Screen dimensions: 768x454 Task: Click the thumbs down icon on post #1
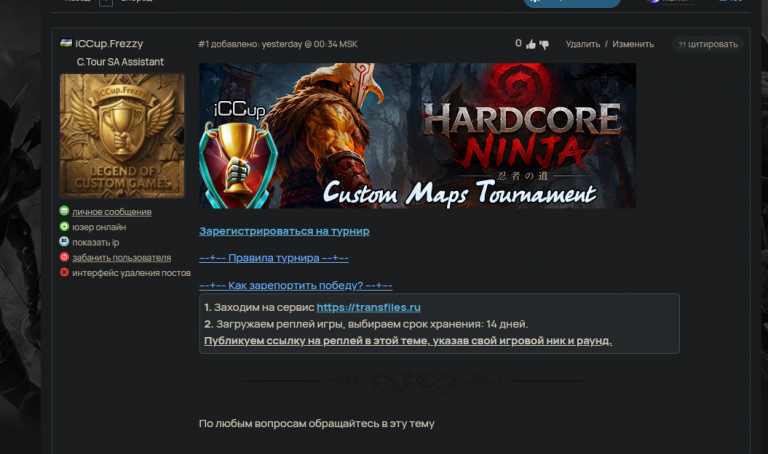click(x=544, y=45)
